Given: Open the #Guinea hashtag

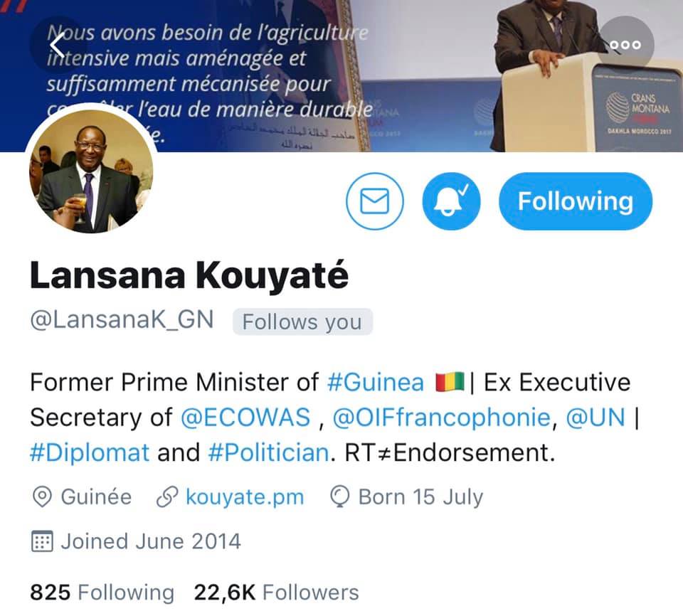Looking at the screenshot, I should [x=375, y=383].
